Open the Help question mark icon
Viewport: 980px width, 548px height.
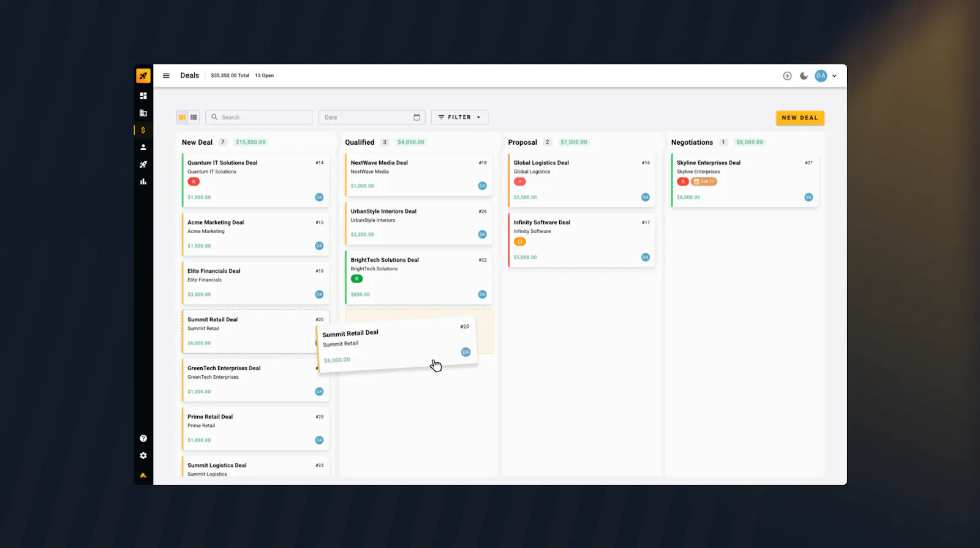[143, 438]
